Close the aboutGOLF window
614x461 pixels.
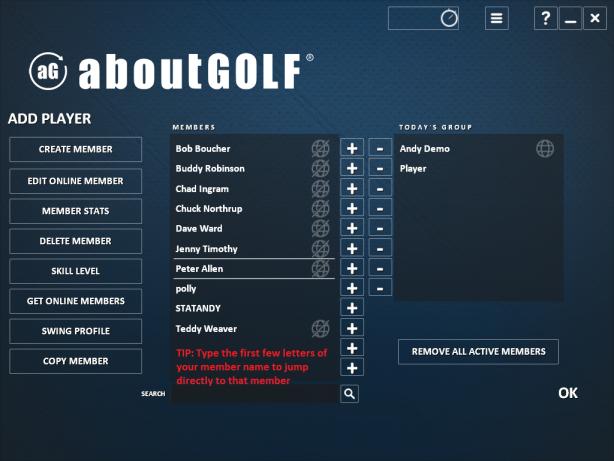[595, 18]
